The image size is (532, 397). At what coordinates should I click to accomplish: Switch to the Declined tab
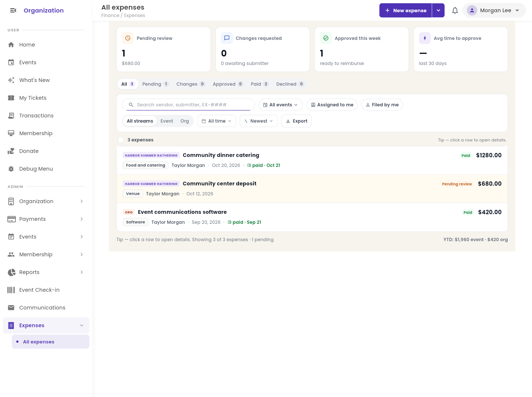click(x=290, y=84)
